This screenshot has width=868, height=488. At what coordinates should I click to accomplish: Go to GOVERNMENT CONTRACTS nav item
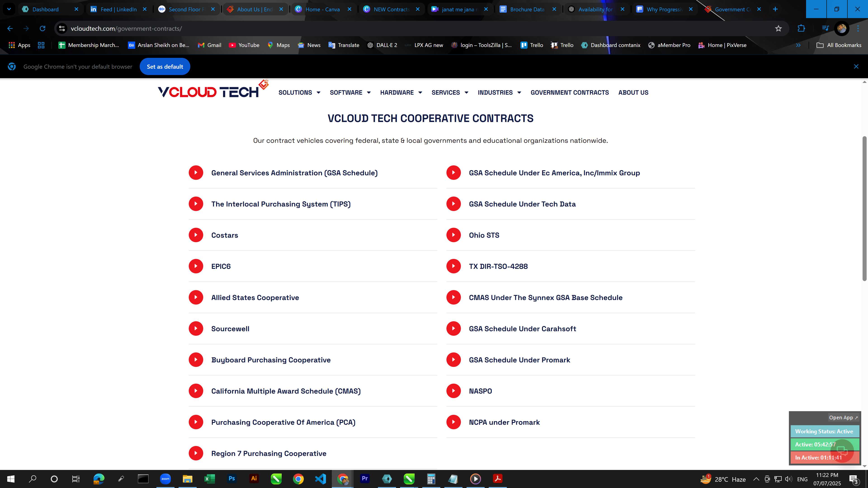[x=569, y=93]
